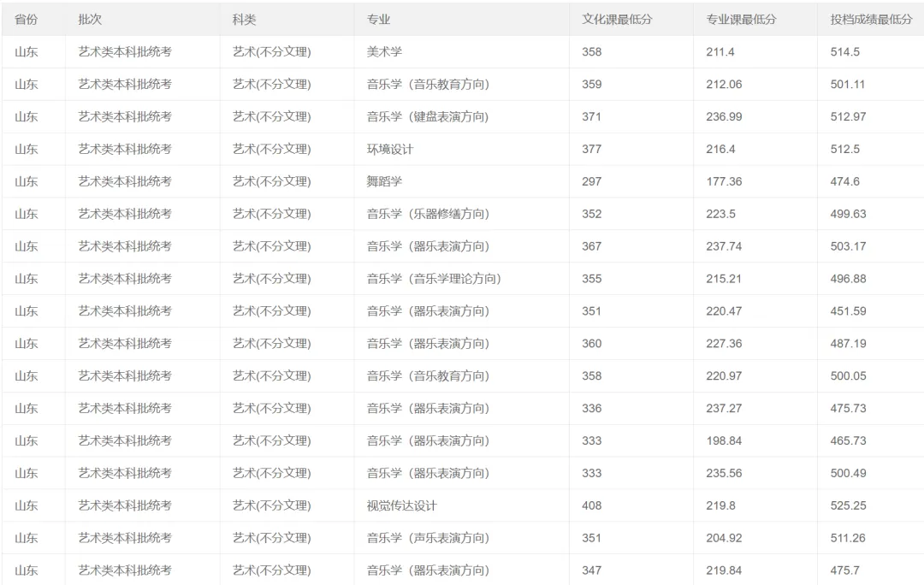The width and height of the screenshot is (924, 585).
Task: Click the admission score 503.17
Action: (848, 246)
